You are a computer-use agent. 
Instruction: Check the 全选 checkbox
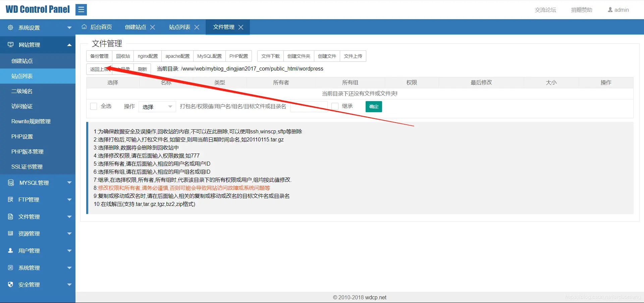pos(94,106)
